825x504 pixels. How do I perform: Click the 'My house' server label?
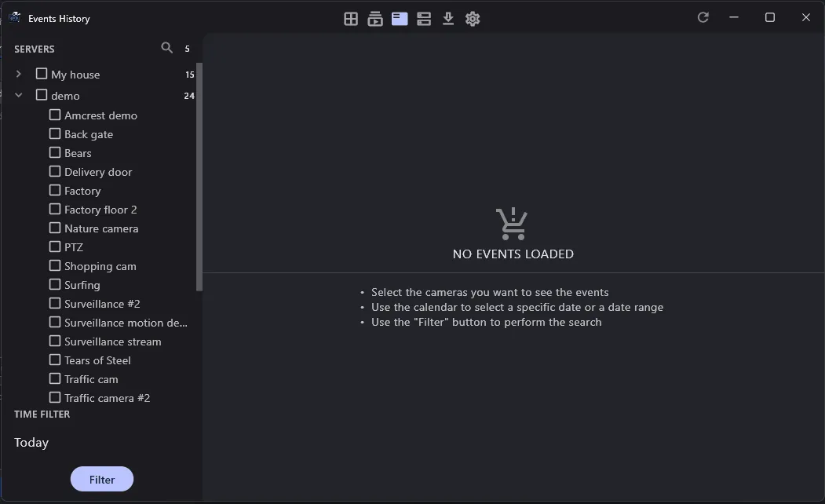(x=75, y=75)
